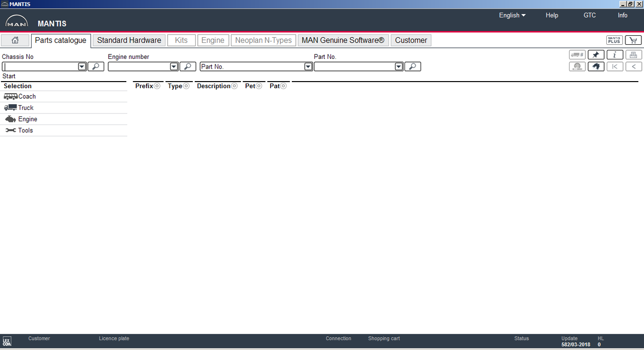Click the LEXCOM logo in status bar

(x=7, y=341)
